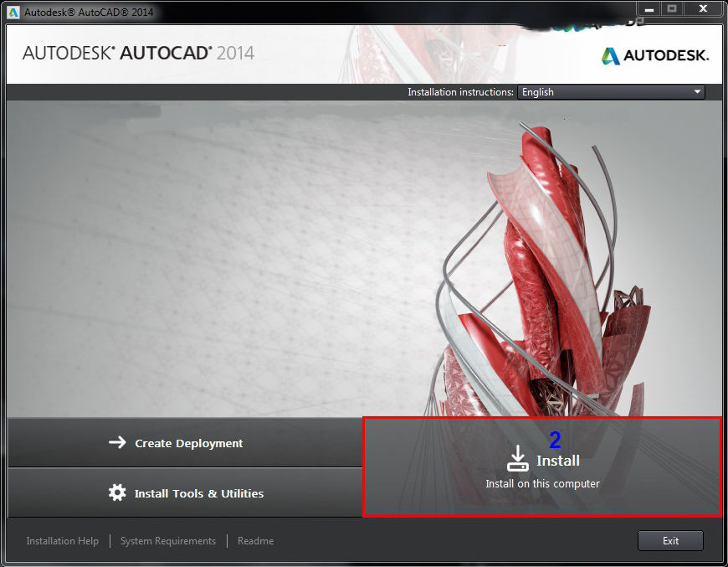This screenshot has height=567, width=728.
Task: View System Requirements link
Action: click(x=168, y=541)
